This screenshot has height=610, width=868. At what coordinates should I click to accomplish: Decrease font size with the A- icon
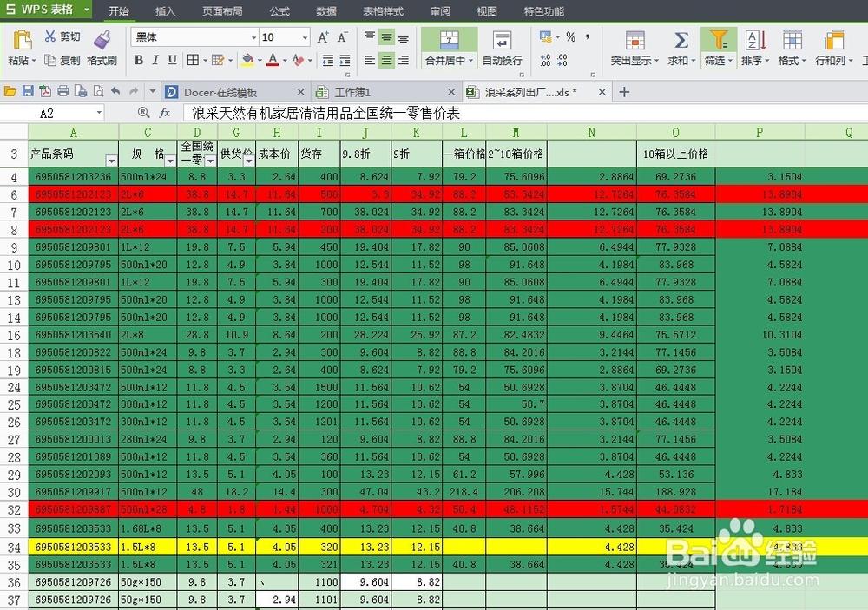click(342, 37)
